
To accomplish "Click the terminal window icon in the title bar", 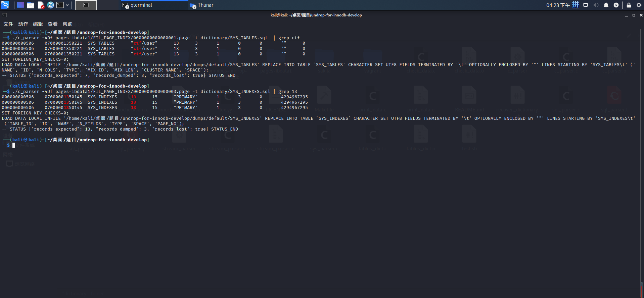I will [x=4, y=15].
